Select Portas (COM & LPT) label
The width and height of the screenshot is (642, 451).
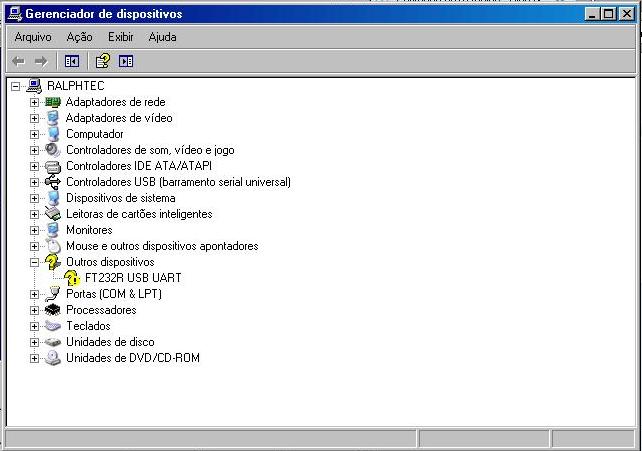(x=114, y=294)
